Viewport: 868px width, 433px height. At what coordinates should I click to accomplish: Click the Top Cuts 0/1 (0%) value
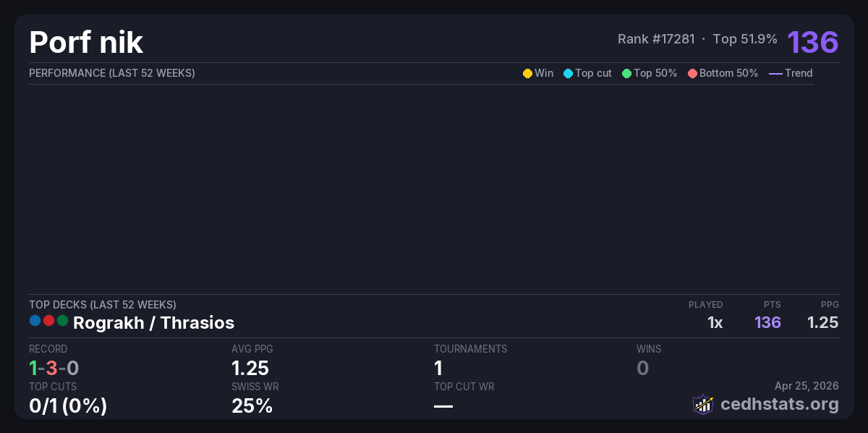coord(68,406)
